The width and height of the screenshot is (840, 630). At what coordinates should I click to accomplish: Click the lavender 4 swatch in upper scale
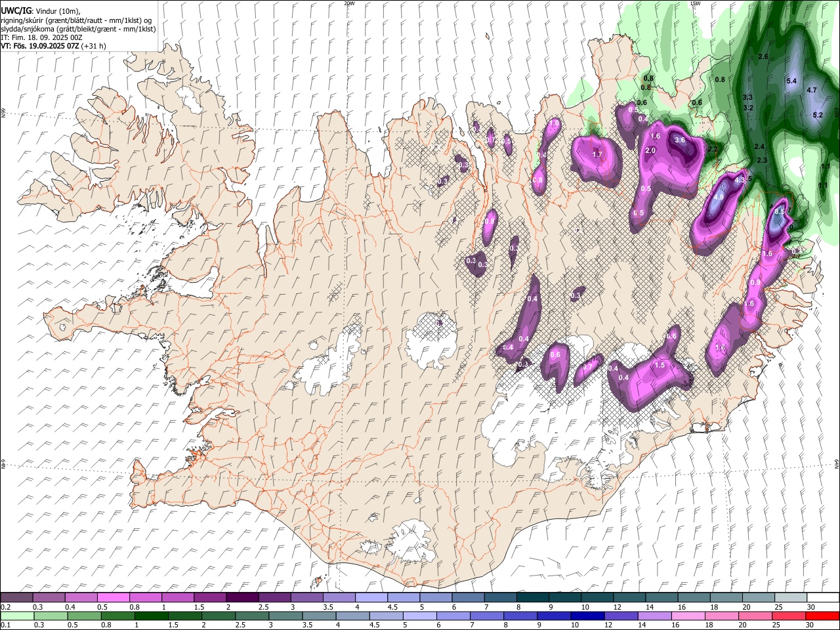(372, 598)
